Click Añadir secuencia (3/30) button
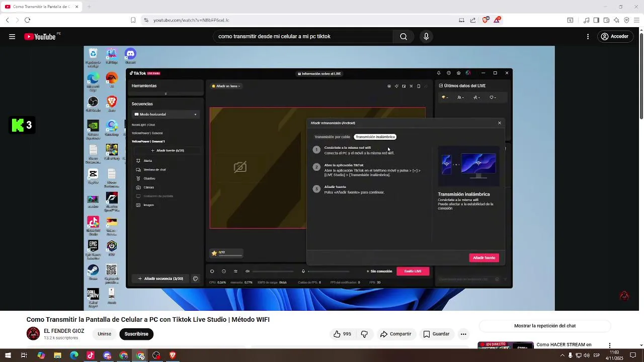The image size is (644, 362). pyautogui.click(x=160, y=279)
